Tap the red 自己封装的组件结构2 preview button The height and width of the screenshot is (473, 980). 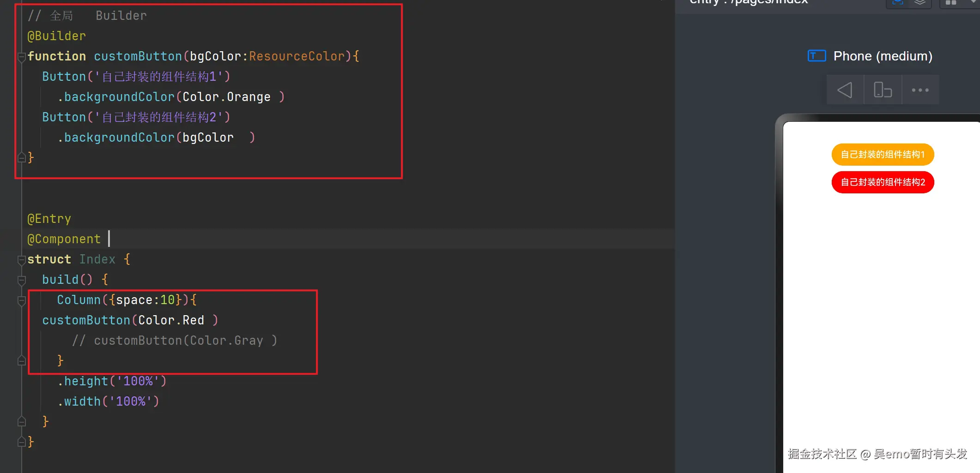pos(883,182)
